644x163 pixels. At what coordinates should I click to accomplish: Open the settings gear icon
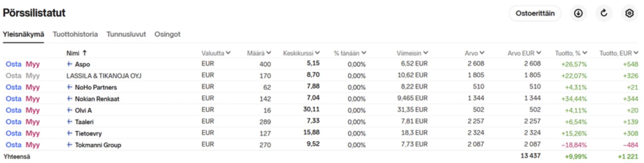629,13
